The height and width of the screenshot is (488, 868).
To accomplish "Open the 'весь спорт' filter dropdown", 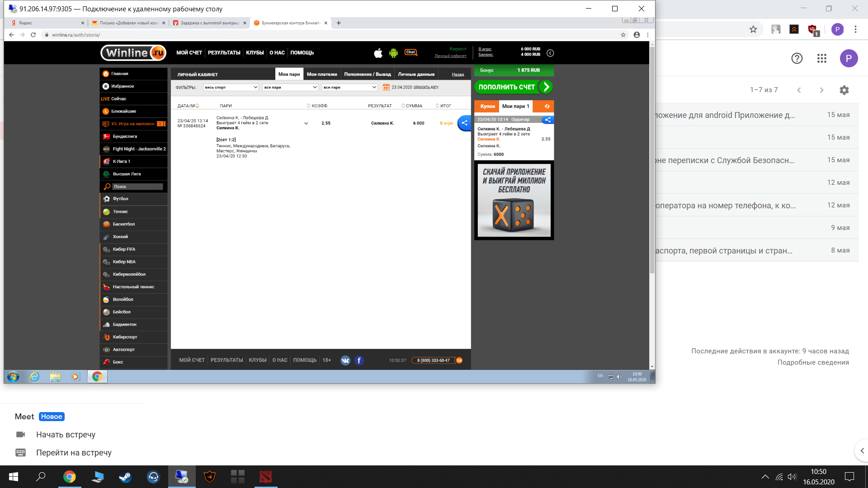I will 231,87.
